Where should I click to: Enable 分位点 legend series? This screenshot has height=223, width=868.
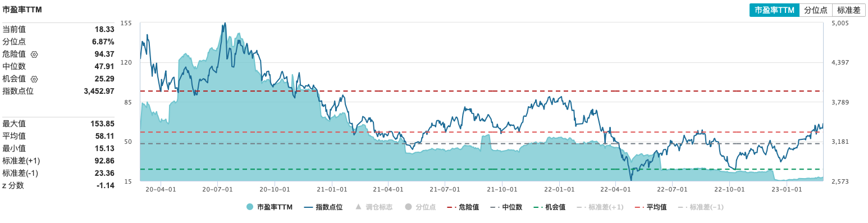click(421, 207)
